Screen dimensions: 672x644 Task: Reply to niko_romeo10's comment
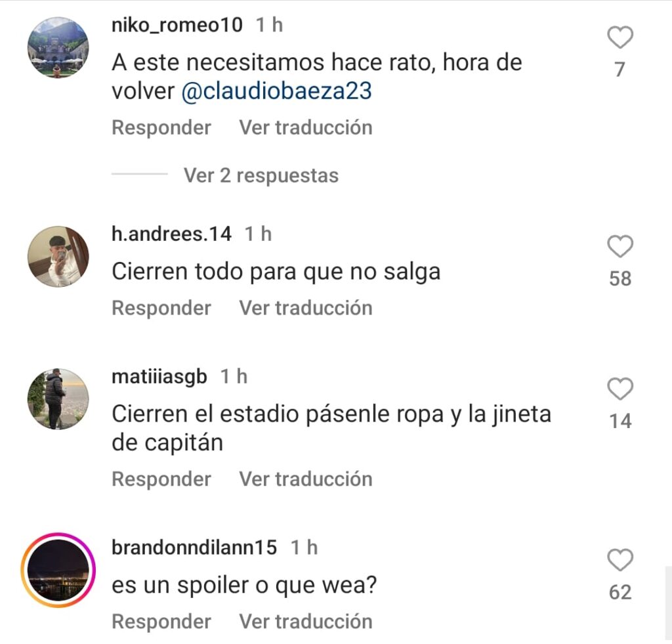(161, 128)
